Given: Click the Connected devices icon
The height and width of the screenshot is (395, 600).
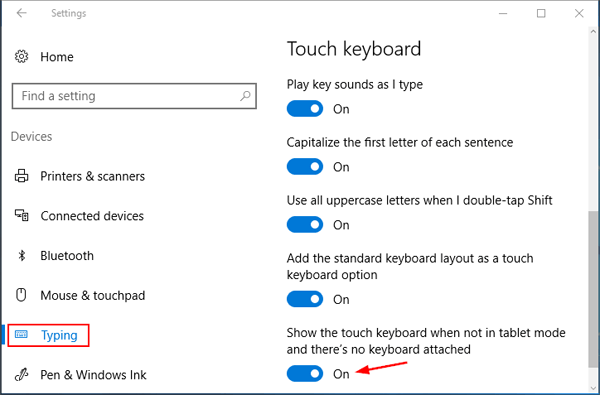Looking at the screenshot, I should click(21, 215).
